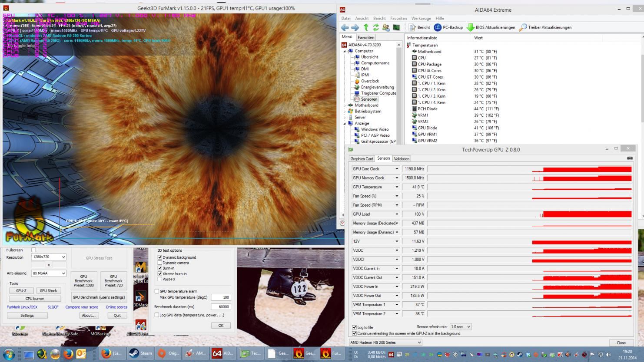The width and height of the screenshot is (644, 362).
Task: Open Werkzeuge menu in AIDA64
Action: (x=421, y=18)
